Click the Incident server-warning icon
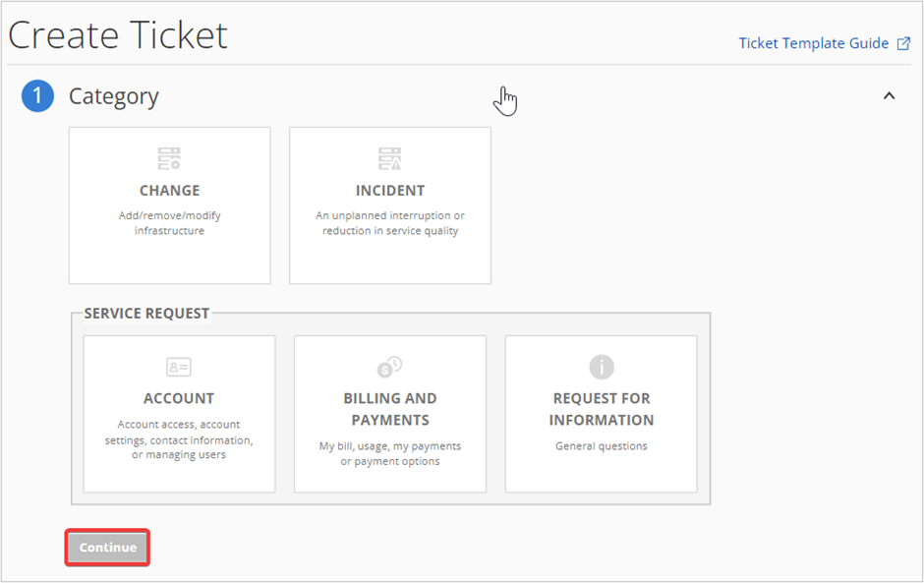Image resolution: width=924 pixels, height=583 pixels. pos(389,158)
